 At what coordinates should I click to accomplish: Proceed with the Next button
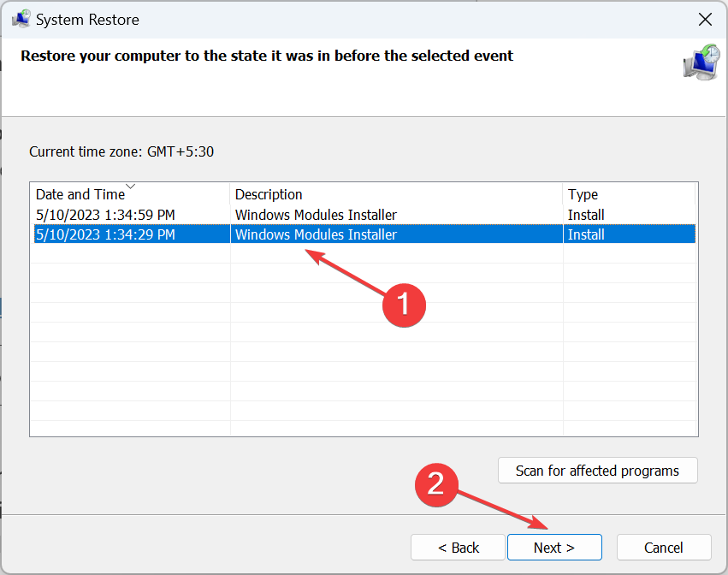coord(554,548)
